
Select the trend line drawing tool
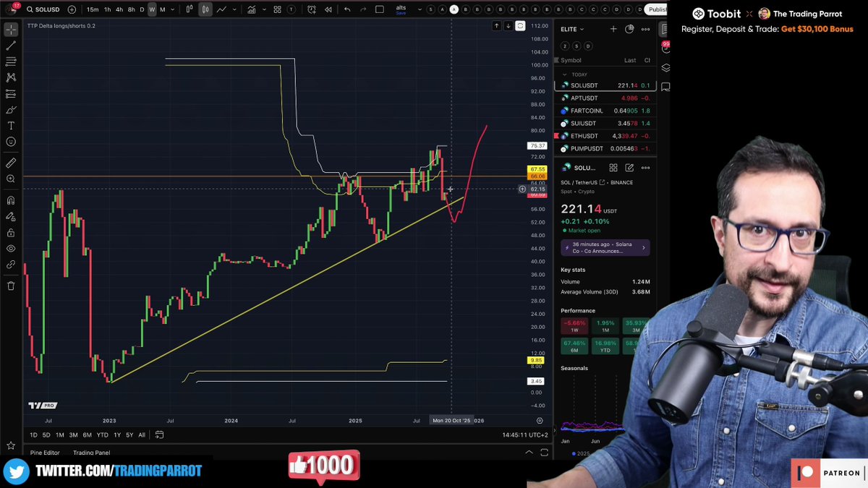[x=11, y=46]
